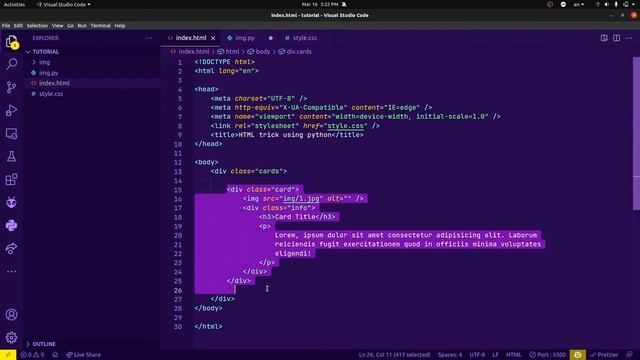Click Prettier in the status bar
Image resolution: width=640 pixels, height=360 pixels.
(604, 355)
